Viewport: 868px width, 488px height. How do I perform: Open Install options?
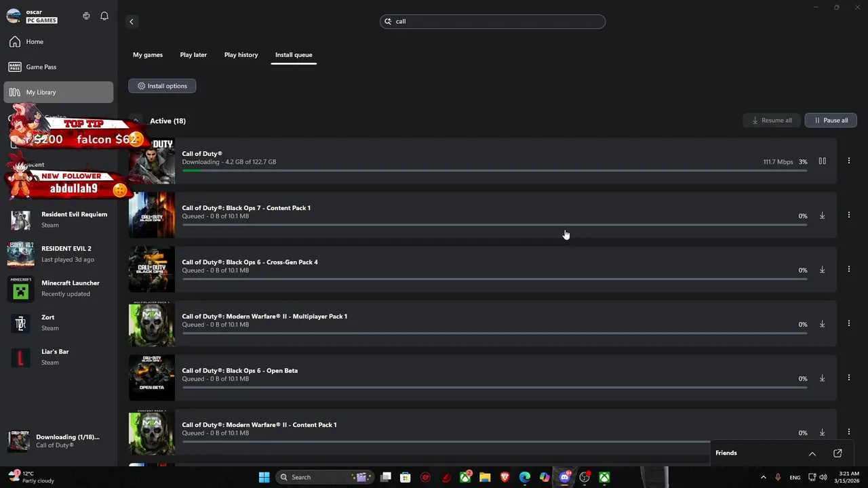162,86
